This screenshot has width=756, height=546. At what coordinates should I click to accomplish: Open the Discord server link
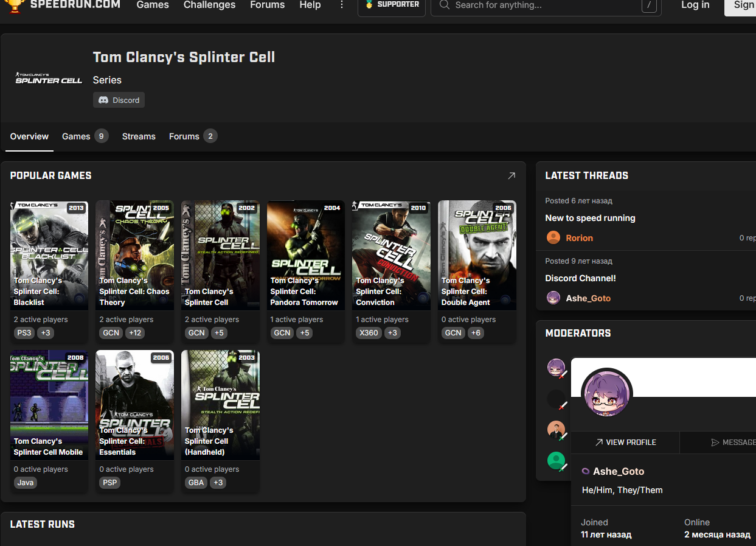(x=119, y=100)
